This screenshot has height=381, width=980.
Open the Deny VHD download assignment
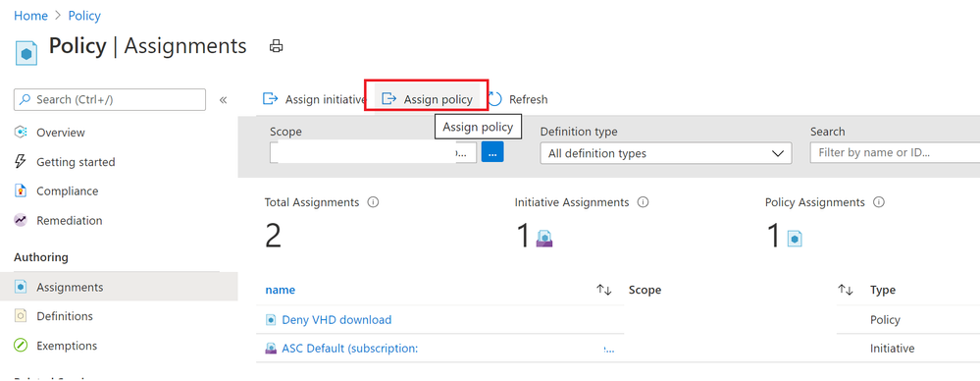(336, 320)
